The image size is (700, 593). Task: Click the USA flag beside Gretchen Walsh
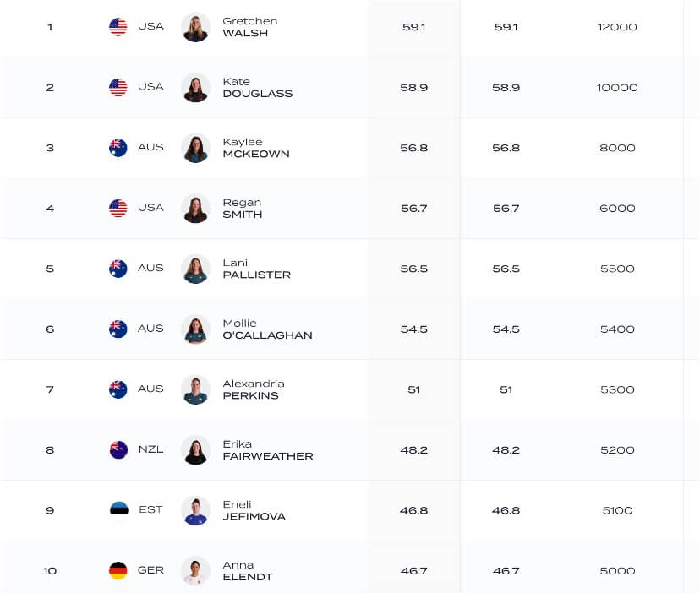tap(118, 27)
